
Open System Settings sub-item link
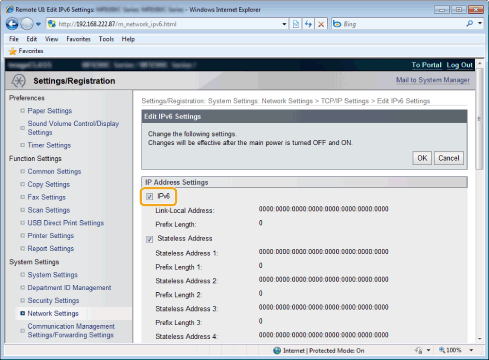pos(53,275)
